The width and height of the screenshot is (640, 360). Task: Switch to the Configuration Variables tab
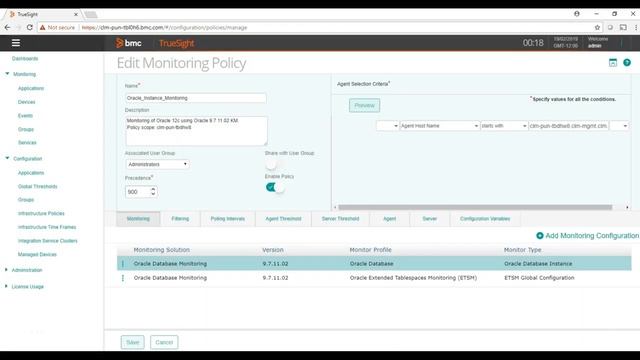(x=485, y=219)
